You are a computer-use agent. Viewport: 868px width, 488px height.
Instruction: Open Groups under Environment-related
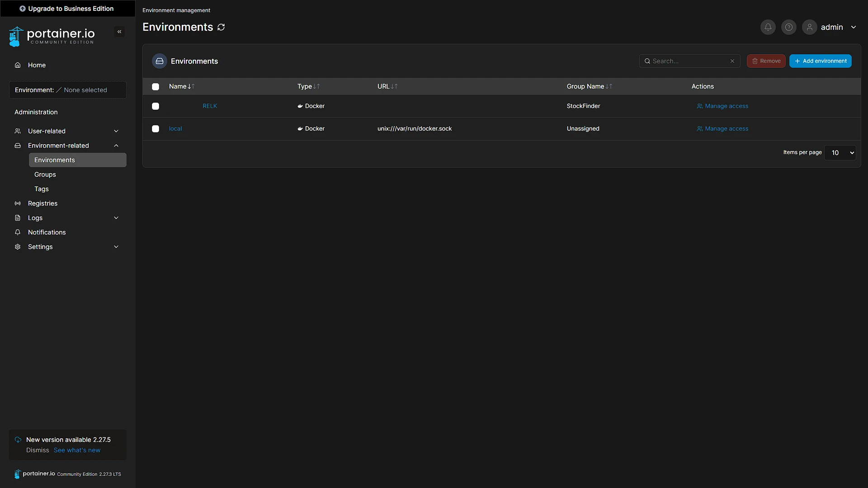click(77, 174)
